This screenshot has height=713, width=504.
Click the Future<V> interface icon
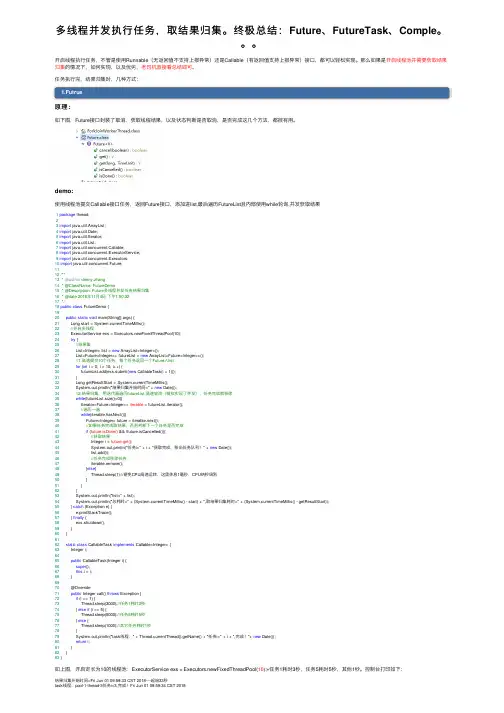click(89, 144)
